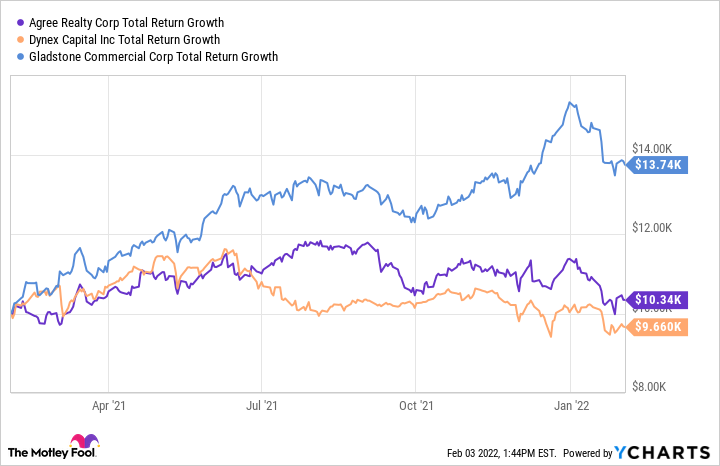Select Agree Realty Corp Total Return Growth label

(125, 22)
